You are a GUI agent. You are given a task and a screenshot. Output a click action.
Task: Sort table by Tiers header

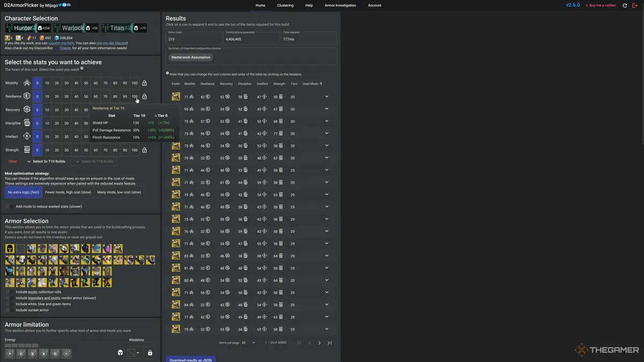(x=294, y=84)
